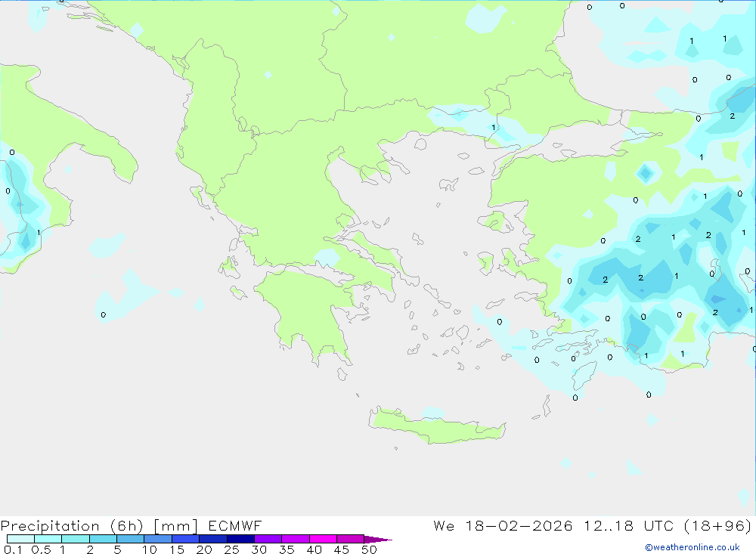Select the 40–45 mm magenta legend swatch
Viewport: 756px width, 554px height.
(323, 539)
